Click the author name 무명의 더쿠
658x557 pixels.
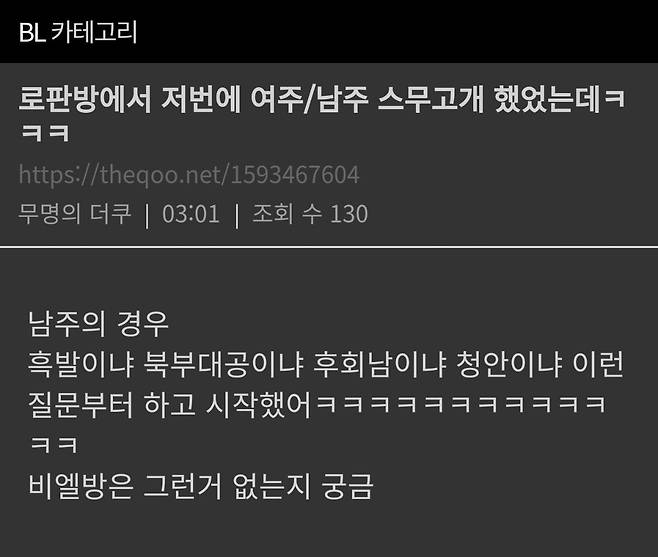click(75, 213)
